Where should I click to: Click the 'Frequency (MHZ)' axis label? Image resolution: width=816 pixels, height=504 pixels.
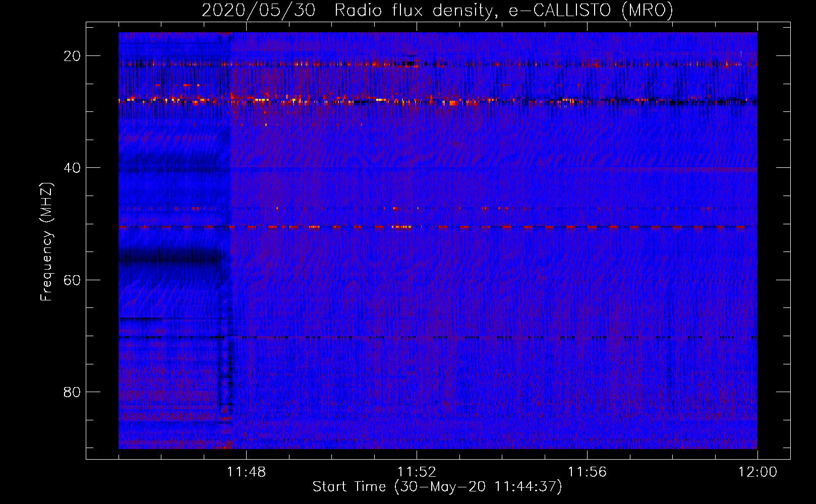[46, 242]
